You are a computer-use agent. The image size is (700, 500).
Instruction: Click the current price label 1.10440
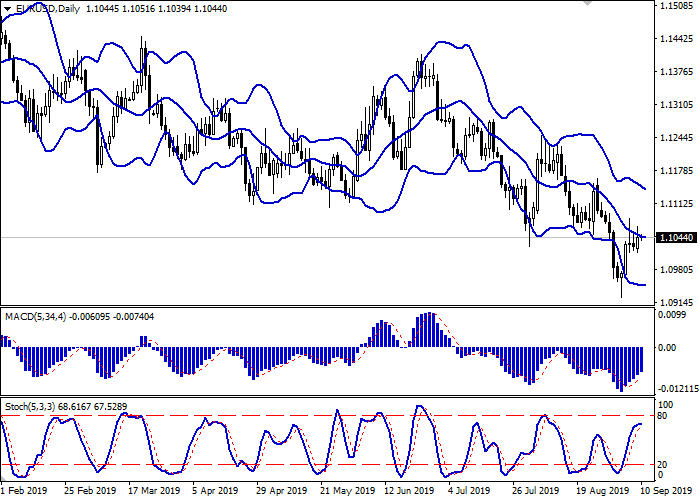tap(676, 237)
